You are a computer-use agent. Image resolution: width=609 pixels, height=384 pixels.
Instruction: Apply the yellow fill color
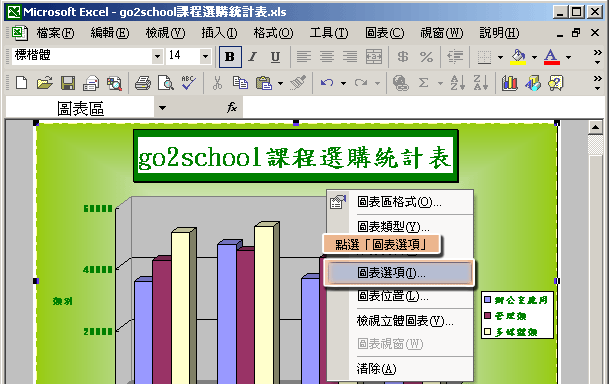[518, 57]
